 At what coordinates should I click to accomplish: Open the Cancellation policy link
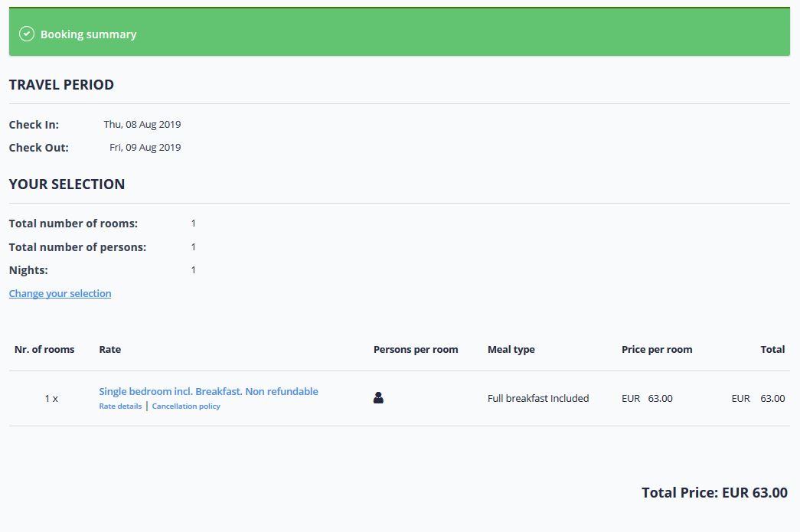click(185, 406)
